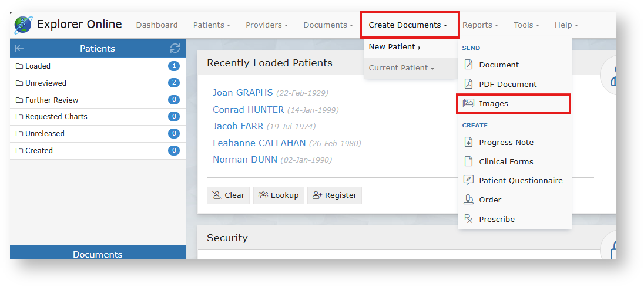Click the Explorer Online globe logo
This screenshot has height=287, width=644.
(x=24, y=25)
